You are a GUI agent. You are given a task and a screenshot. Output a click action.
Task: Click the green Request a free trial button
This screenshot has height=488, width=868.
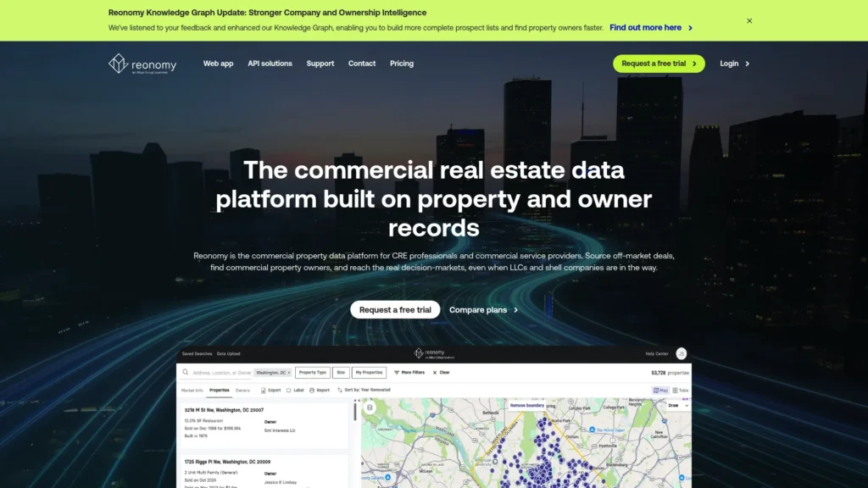[x=659, y=64]
